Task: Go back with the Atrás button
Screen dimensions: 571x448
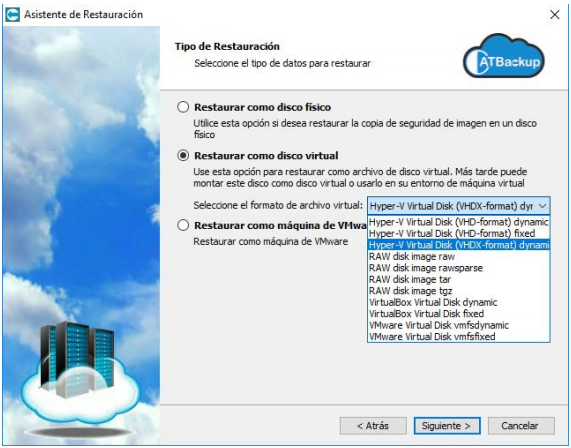Action: (x=373, y=425)
